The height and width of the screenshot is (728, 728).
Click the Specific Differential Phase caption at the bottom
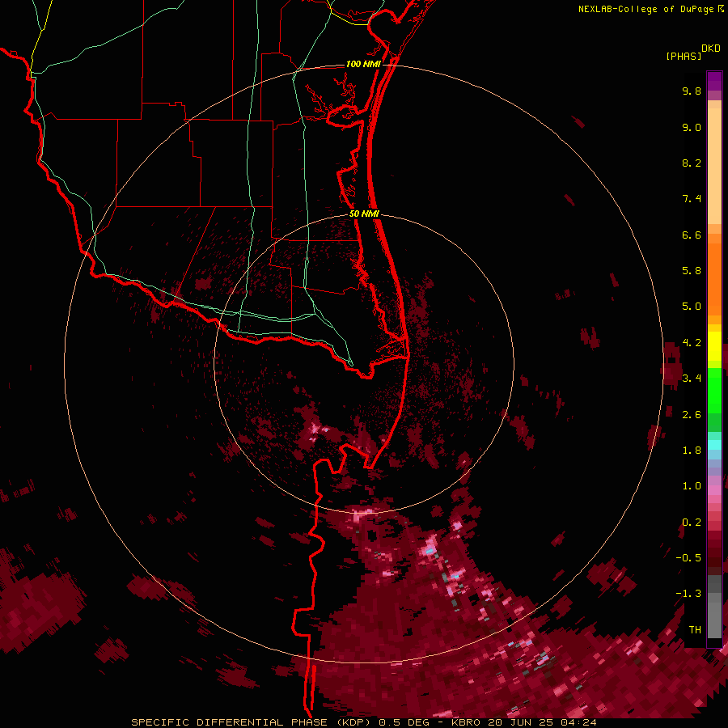coord(363,722)
